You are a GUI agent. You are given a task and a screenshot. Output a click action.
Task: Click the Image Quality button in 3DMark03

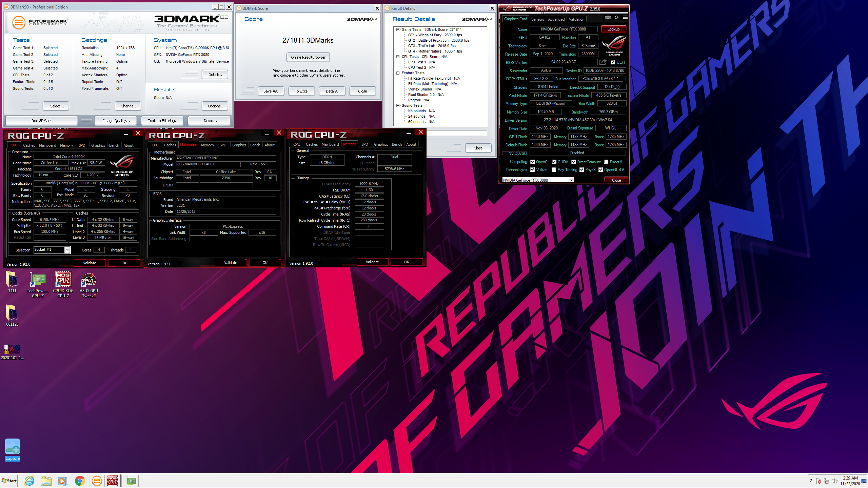point(116,121)
